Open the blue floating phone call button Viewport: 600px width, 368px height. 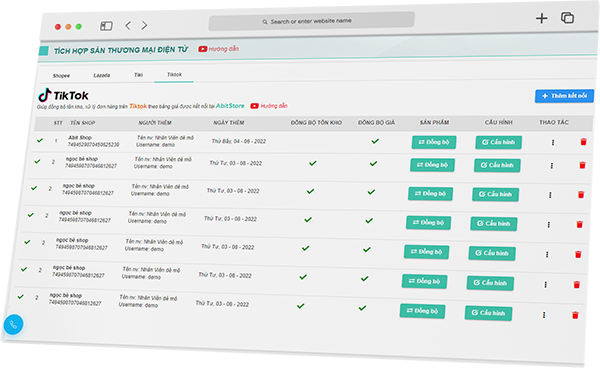[13, 324]
